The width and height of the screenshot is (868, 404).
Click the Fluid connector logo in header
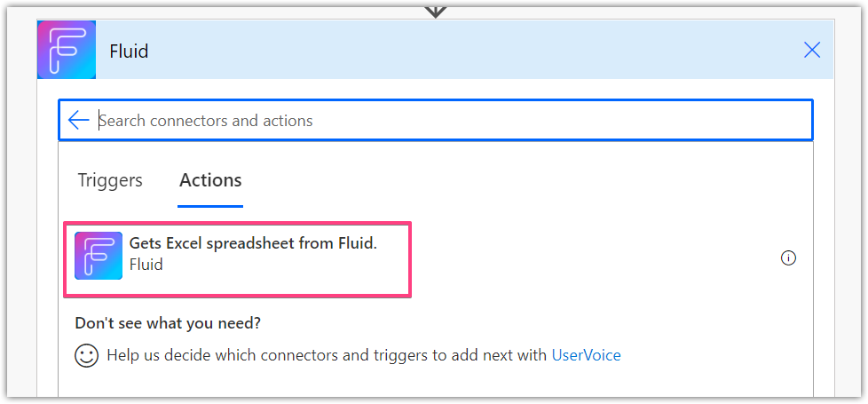point(67,50)
